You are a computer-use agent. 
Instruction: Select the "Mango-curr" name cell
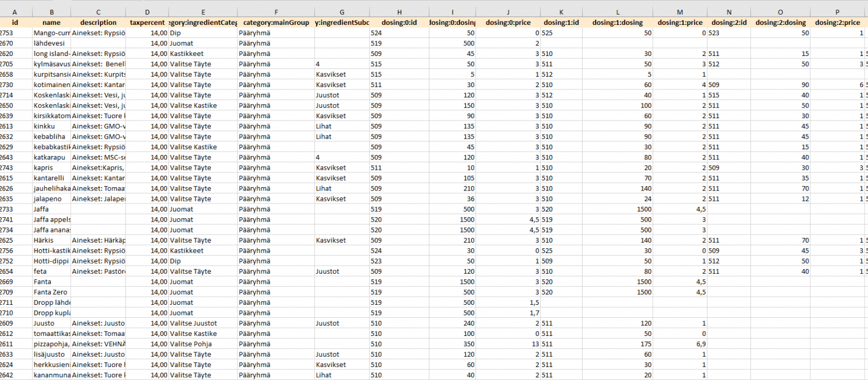51,33
